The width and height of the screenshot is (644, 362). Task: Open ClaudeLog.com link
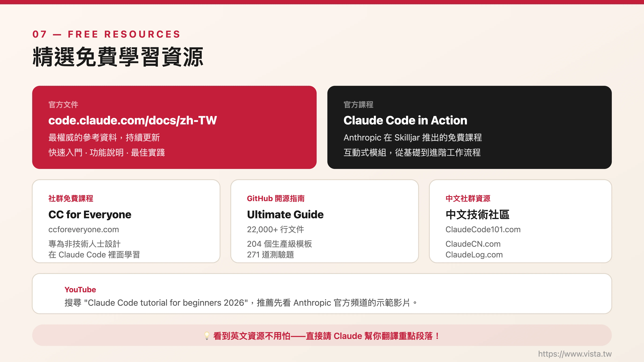[x=474, y=255]
